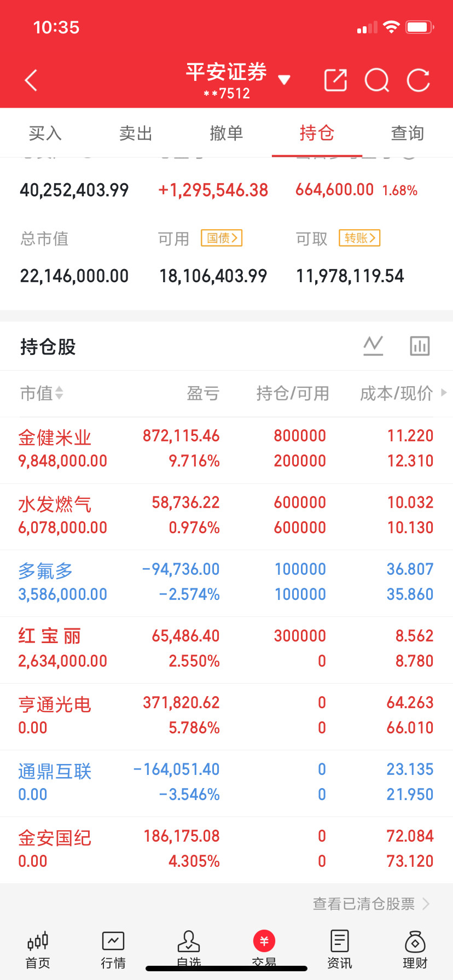The image size is (453, 980).
Task: Go to 理财 in bottom navigation
Action: pos(415,950)
